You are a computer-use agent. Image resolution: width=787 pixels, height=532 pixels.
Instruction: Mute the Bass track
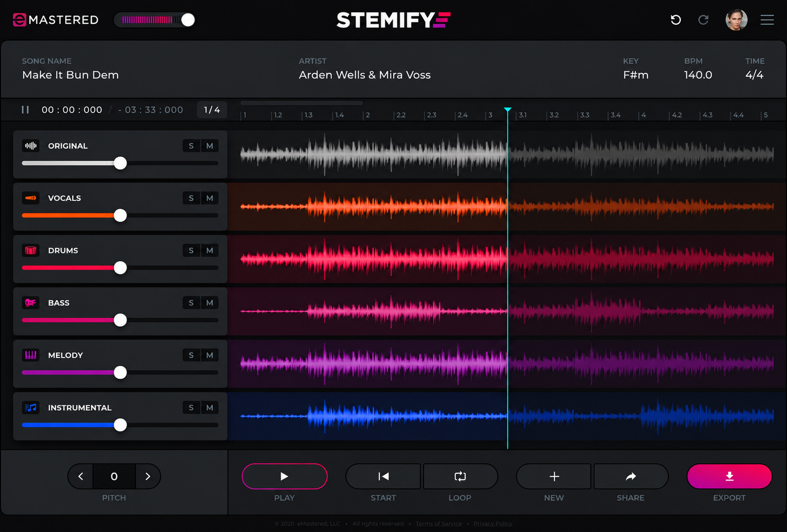(x=210, y=303)
